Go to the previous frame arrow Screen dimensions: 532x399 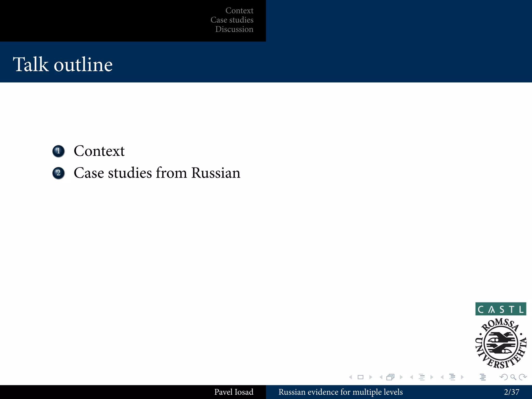coord(381,377)
